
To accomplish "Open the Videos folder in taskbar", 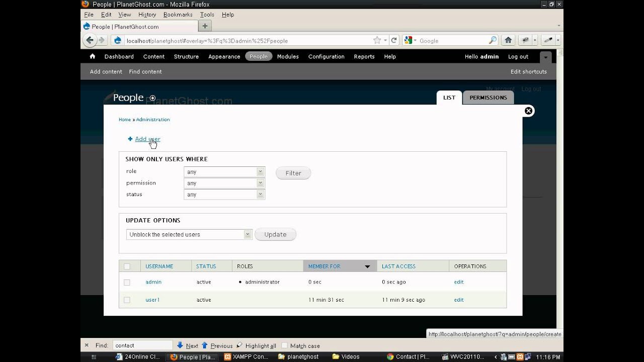I will 346,357.
